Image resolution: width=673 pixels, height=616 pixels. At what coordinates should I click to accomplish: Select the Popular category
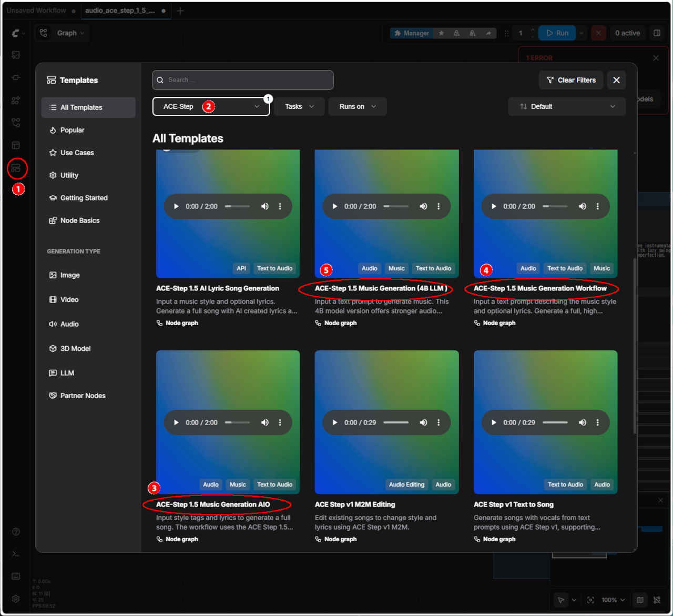click(88, 130)
